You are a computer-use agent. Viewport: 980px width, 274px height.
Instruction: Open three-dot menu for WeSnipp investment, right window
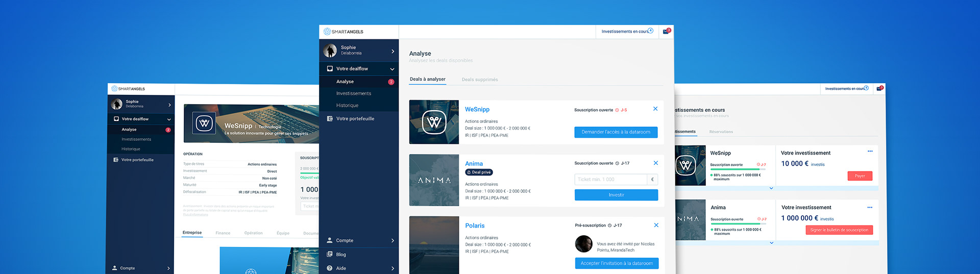pos(870,151)
